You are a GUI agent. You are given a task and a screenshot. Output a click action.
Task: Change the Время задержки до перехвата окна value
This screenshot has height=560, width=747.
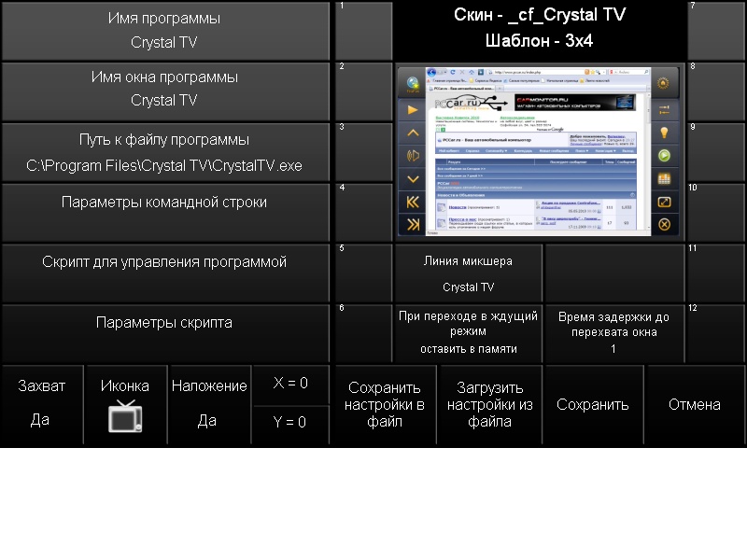click(x=614, y=333)
